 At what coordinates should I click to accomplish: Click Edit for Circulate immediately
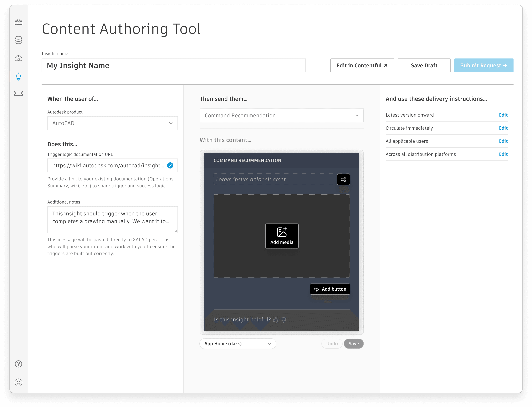[503, 128]
